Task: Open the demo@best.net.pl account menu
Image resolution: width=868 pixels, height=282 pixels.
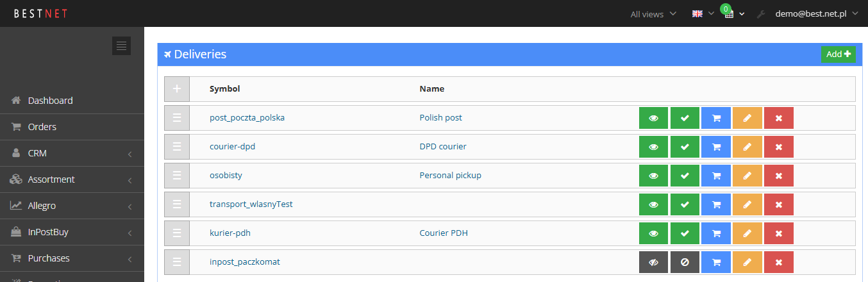Action: [x=816, y=13]
